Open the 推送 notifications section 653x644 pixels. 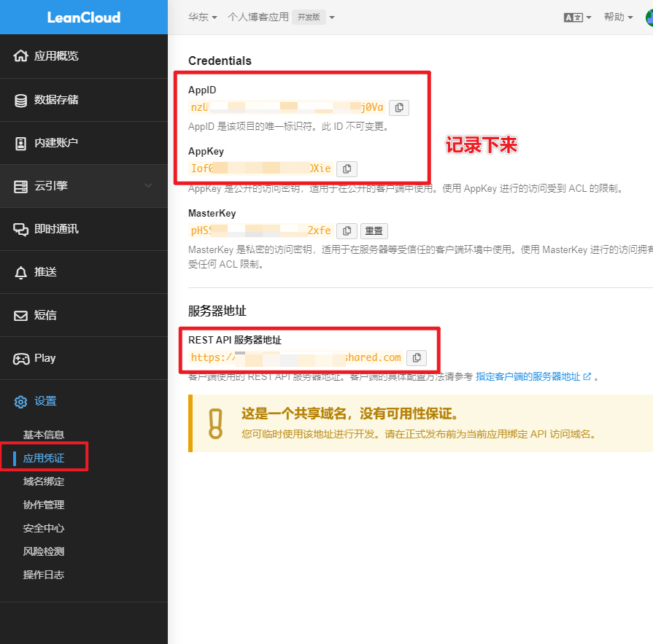pos(45,272)
